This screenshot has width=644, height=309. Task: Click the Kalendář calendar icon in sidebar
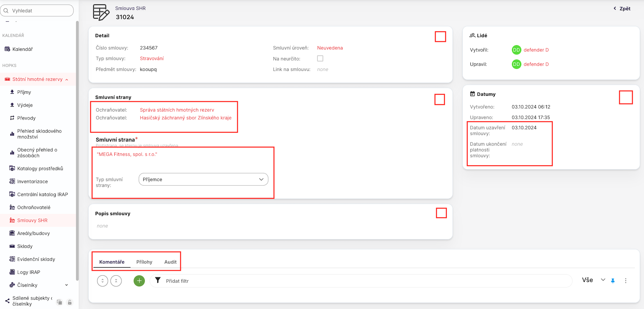pyautogui.click(x=7, y=49)
